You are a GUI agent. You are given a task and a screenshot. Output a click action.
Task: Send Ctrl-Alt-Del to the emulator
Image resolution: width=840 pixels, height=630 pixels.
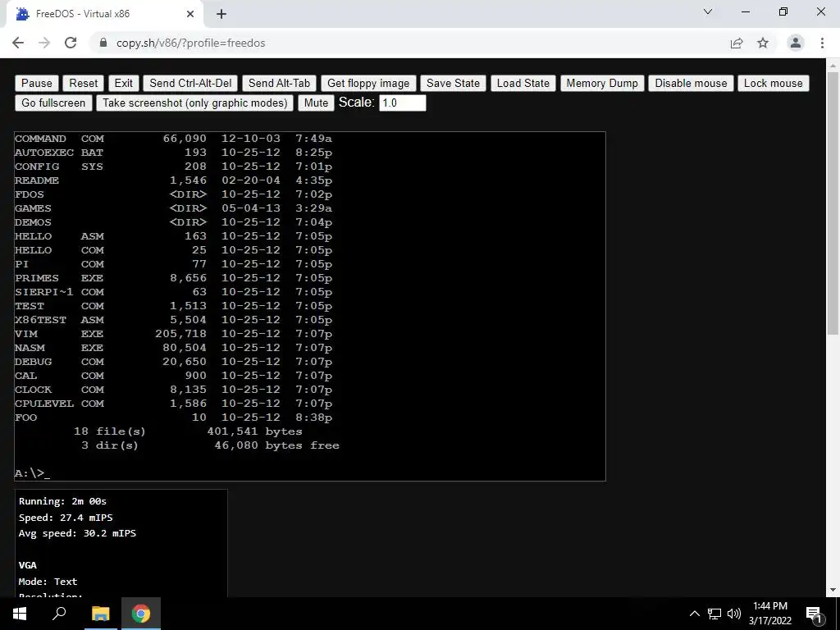pyautogui.click(x=190, y=83)
